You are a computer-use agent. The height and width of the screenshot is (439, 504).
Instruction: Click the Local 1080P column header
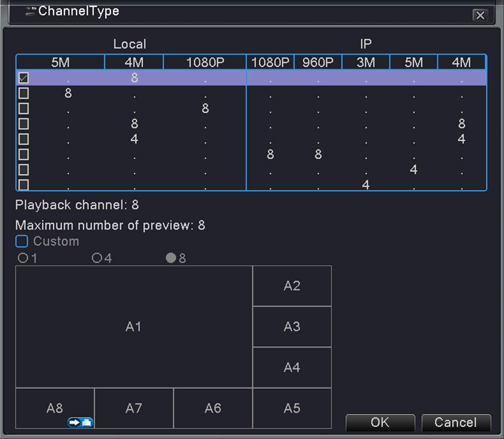click(205, 62)
